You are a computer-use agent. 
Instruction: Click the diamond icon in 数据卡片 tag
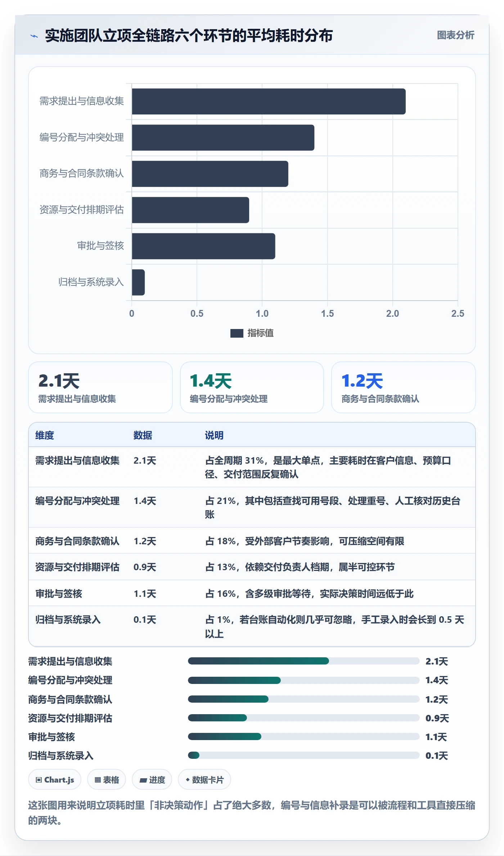pyautogui.click(x=188, y=780)
